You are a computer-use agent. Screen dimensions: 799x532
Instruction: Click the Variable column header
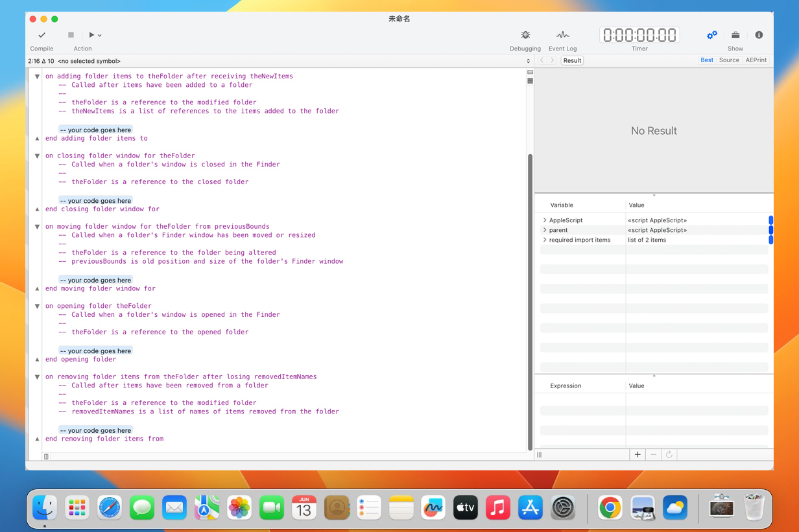[562, 205]
